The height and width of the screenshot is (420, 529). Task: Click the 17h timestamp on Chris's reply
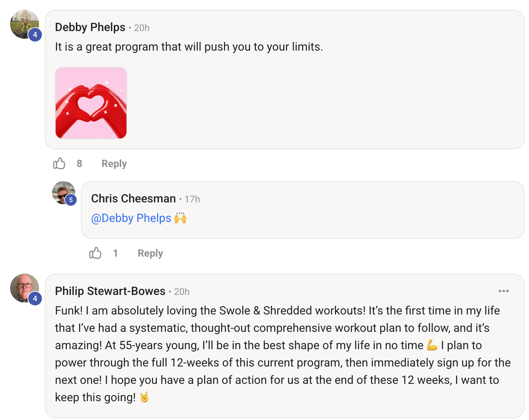click(x=192, y=199)
